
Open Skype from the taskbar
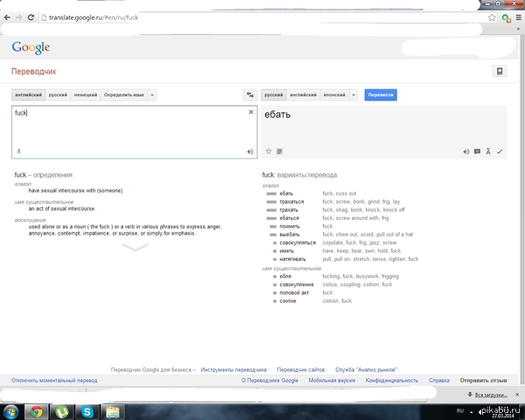pyautogui.click(x=87, y=411)
